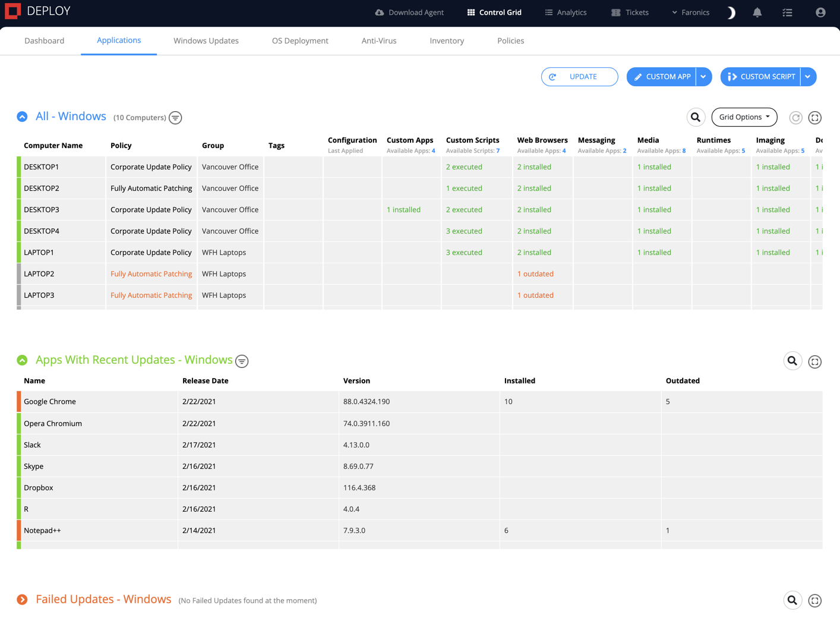Expand the Faronics dropdown
840x630 pixels.
[690, 12]
